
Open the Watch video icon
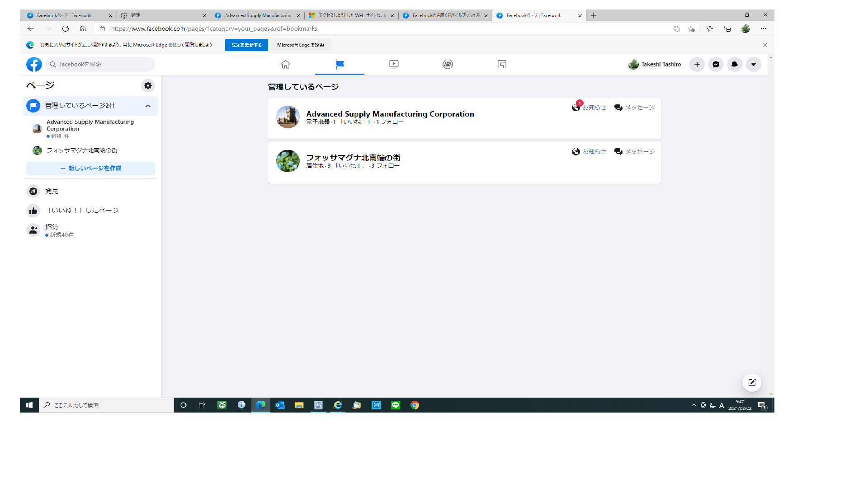point(394,64)
